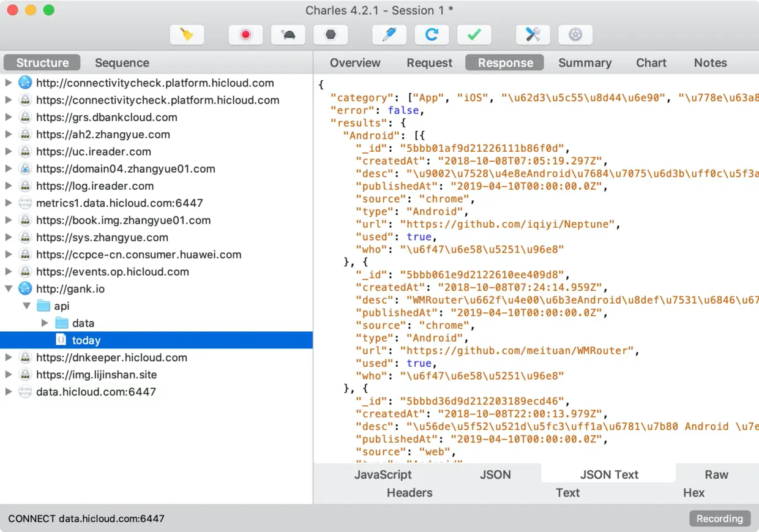This screenshot has width=759, height=532.
Task: Select metrics1.data.hicloud.com:6447 row
Action: [x=156, y=203]
